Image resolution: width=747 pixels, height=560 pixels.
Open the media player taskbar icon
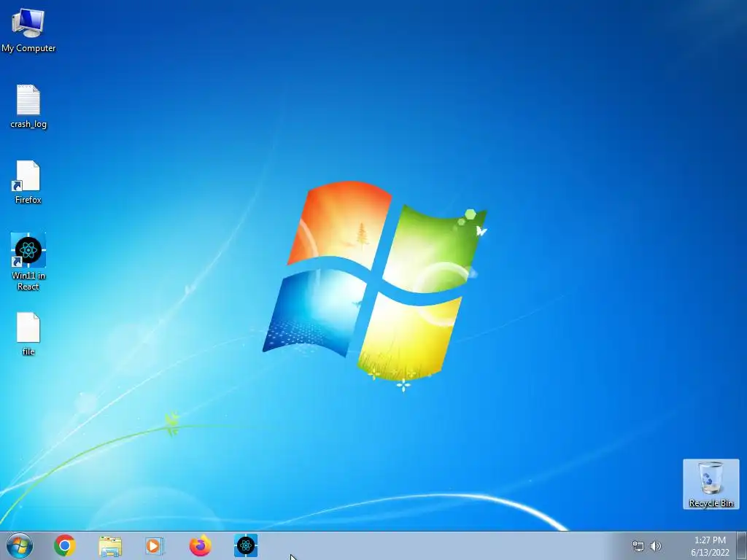click(x=155, y=546)
